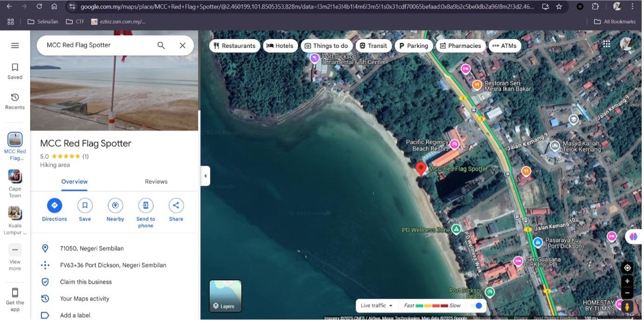This screenshot has width=644, height=321.
Task: Clear the search box with X
Action: click(x=182, y=45)
